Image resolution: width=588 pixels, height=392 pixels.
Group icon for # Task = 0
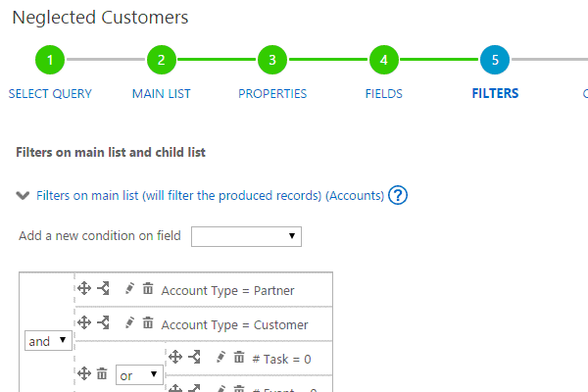coord(194,357)
